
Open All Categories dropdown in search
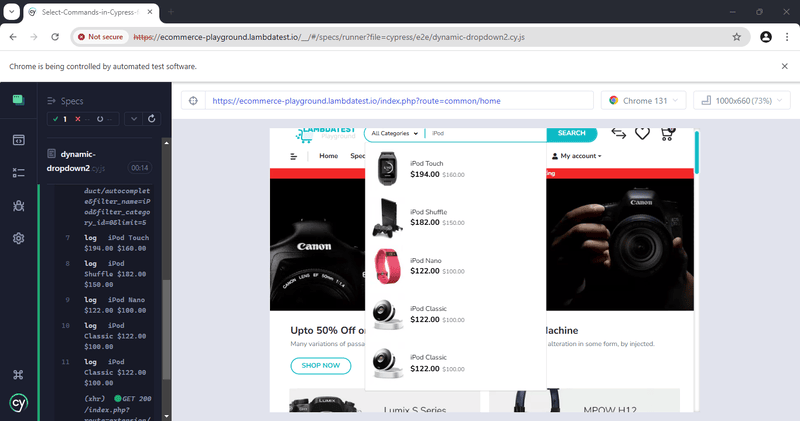[x=394, y=133]
